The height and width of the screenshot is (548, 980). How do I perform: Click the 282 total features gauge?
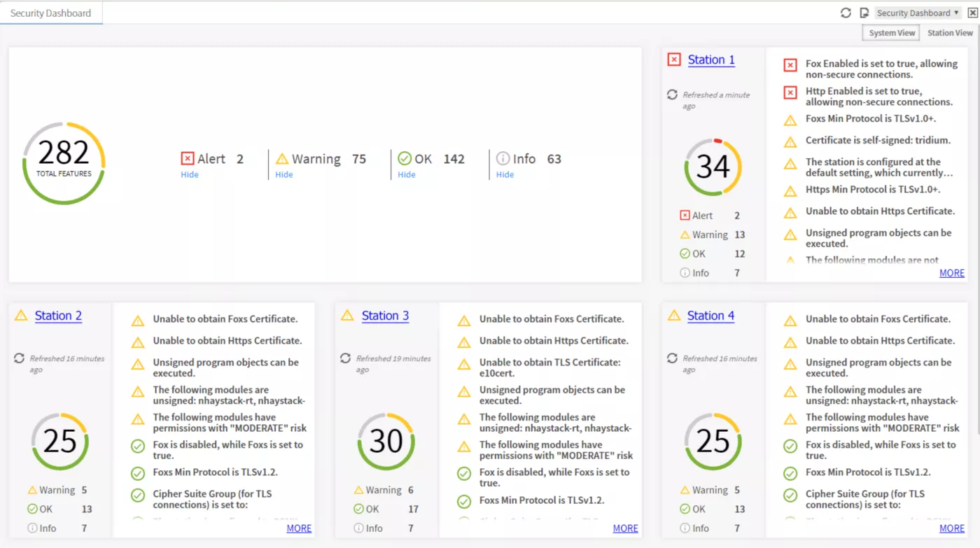(64, 163)
